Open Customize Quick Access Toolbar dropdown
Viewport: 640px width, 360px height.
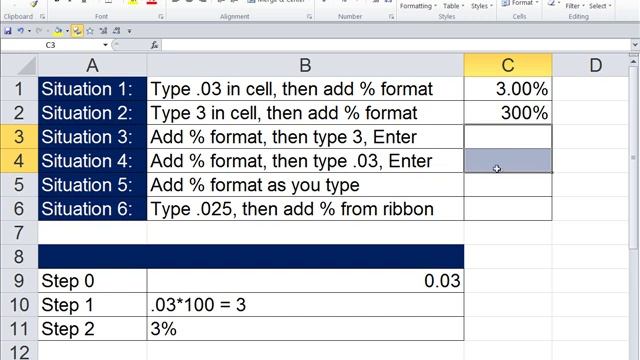tap(129, 31)
